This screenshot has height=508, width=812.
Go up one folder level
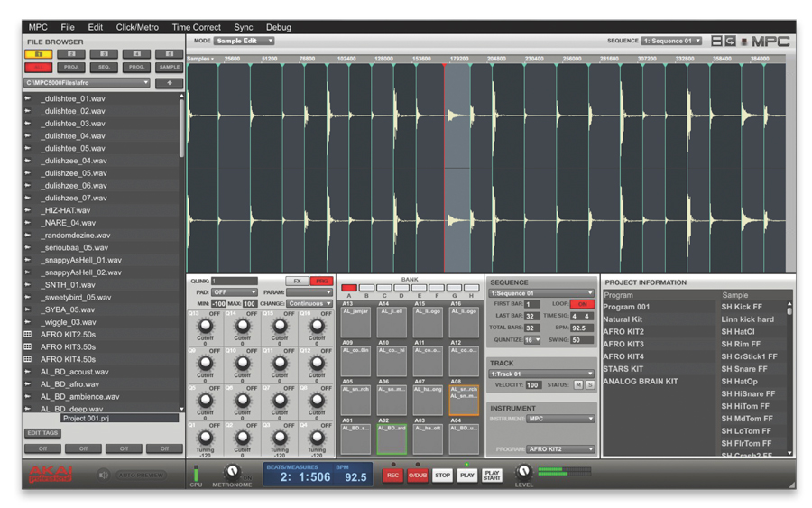(x=170, y=83)
